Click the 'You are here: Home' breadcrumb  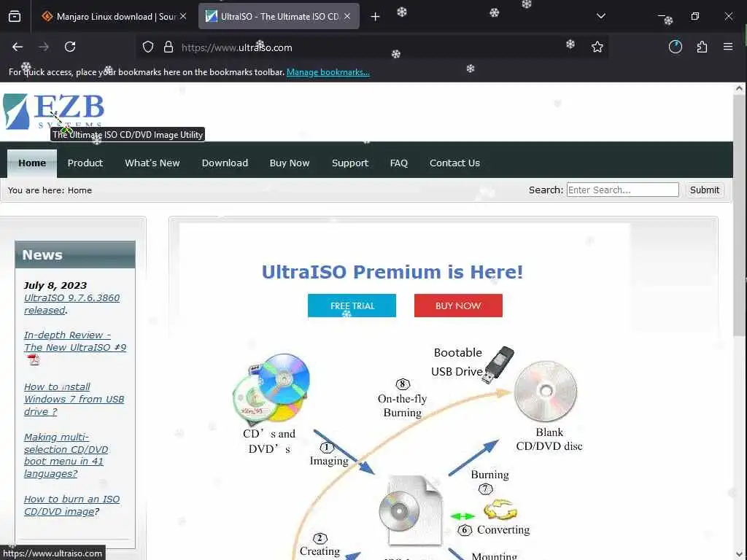(50, 190)
